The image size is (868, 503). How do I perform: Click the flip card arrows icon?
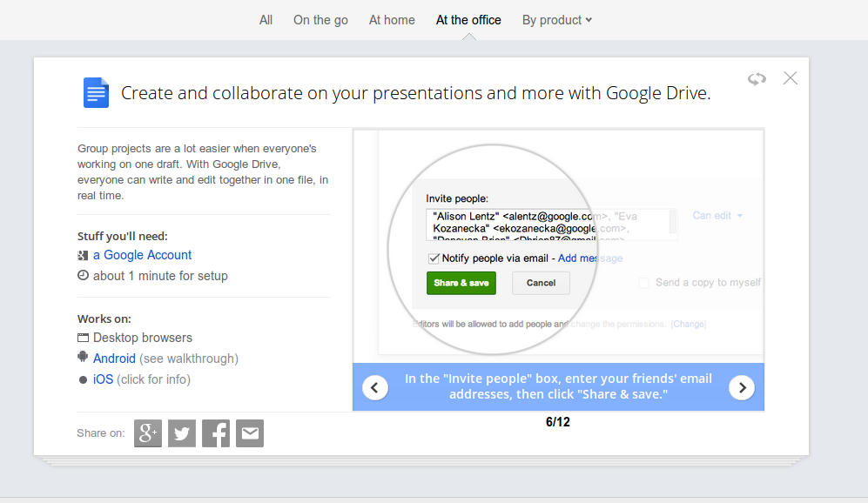coord(757,78)
